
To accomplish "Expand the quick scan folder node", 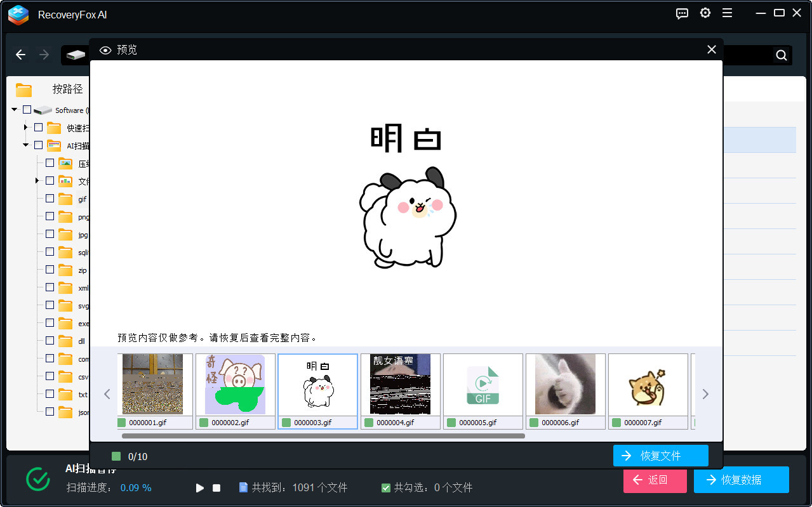I will [25, 128].
